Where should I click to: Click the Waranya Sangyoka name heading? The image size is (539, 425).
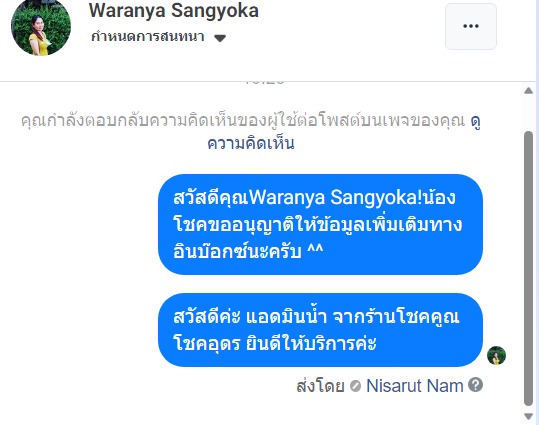point(174,10)
